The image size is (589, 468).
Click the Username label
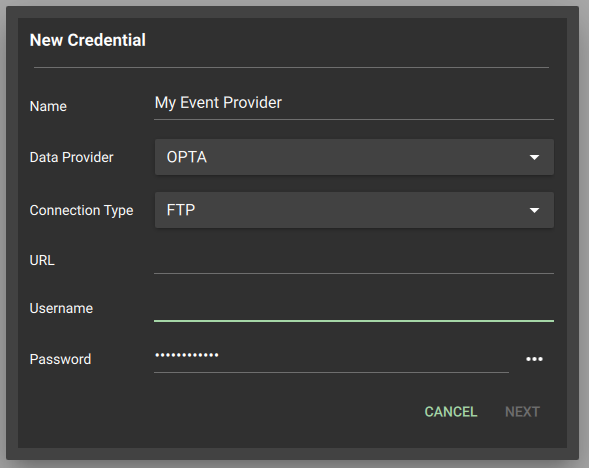61,308
